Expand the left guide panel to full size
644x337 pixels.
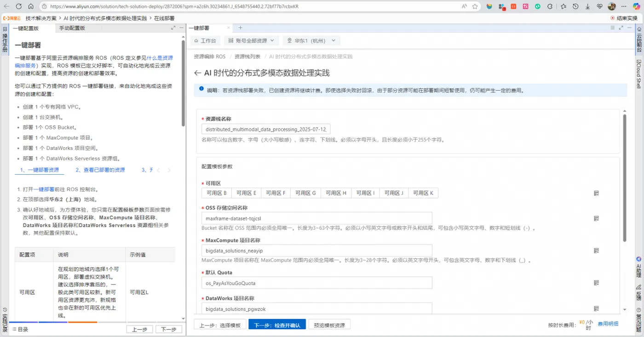point(173,28)
